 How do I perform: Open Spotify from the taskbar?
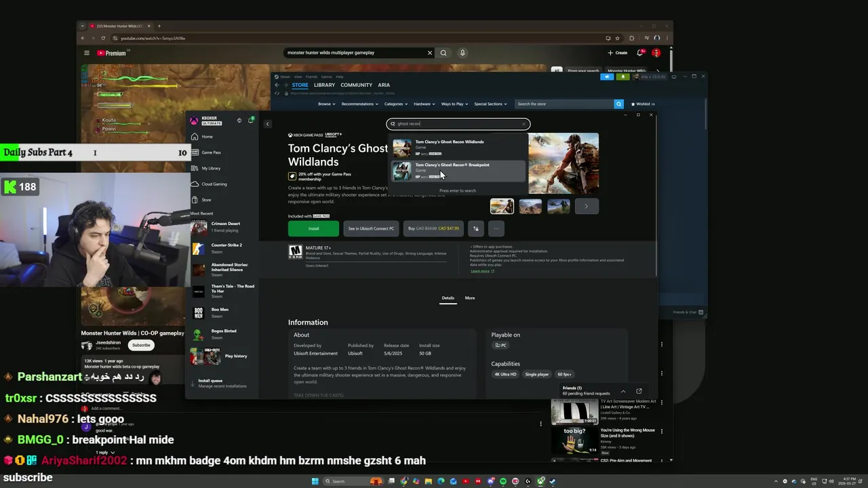point(502,481)
